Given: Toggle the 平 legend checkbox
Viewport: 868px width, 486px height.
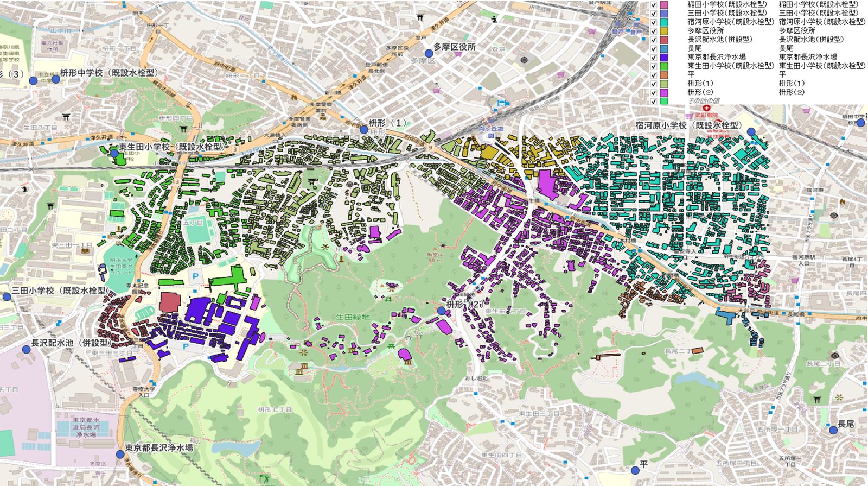Looking at the screenshot, I should (654, 75).
